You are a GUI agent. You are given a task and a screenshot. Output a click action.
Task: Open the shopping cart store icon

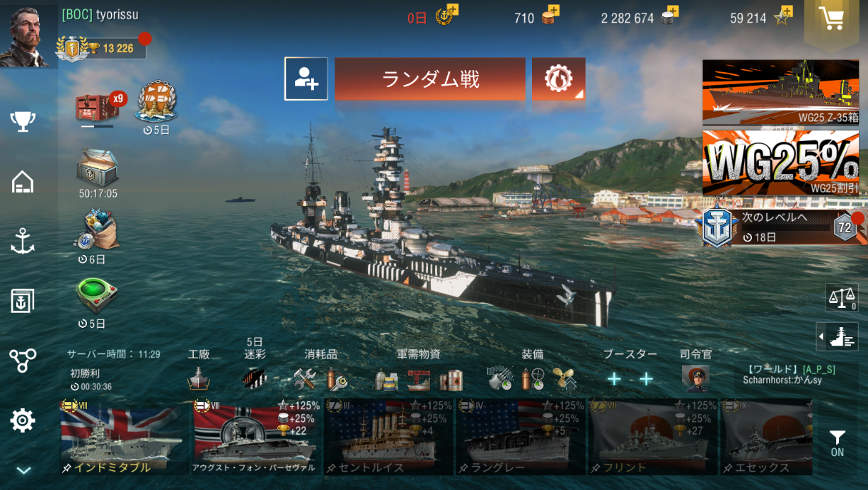[x=833, y=18]
